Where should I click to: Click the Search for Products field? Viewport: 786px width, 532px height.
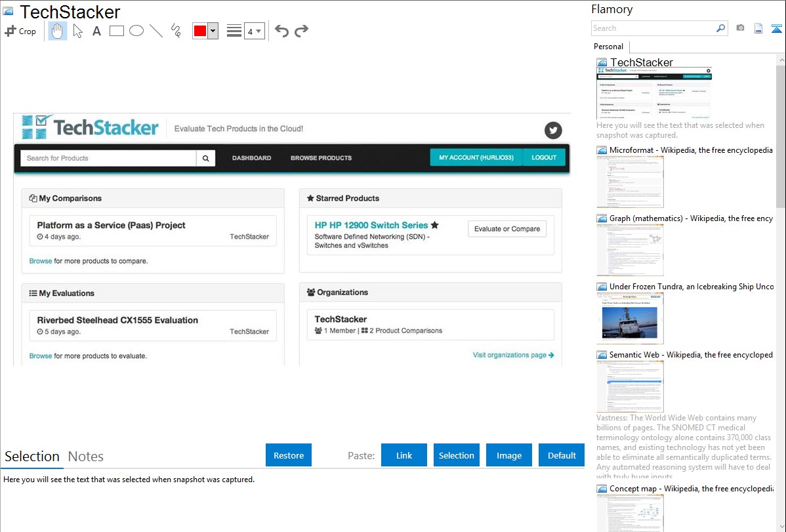click(108, 158)
